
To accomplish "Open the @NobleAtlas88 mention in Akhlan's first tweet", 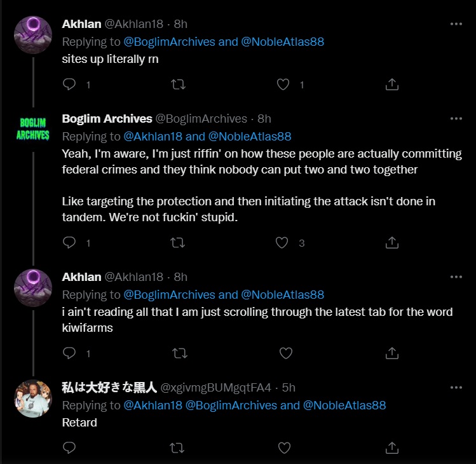I will (x=282, y=41).
